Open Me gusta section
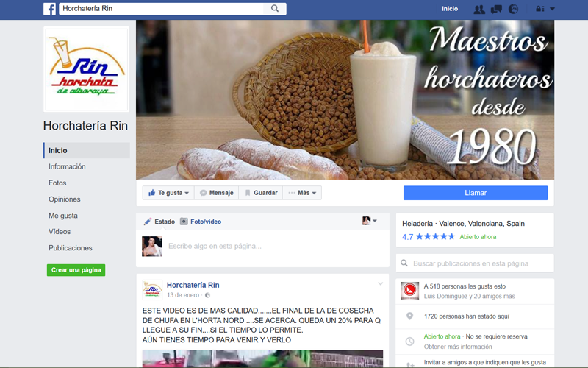The width and height of the screenshot is (588, 368). point(63,216)
